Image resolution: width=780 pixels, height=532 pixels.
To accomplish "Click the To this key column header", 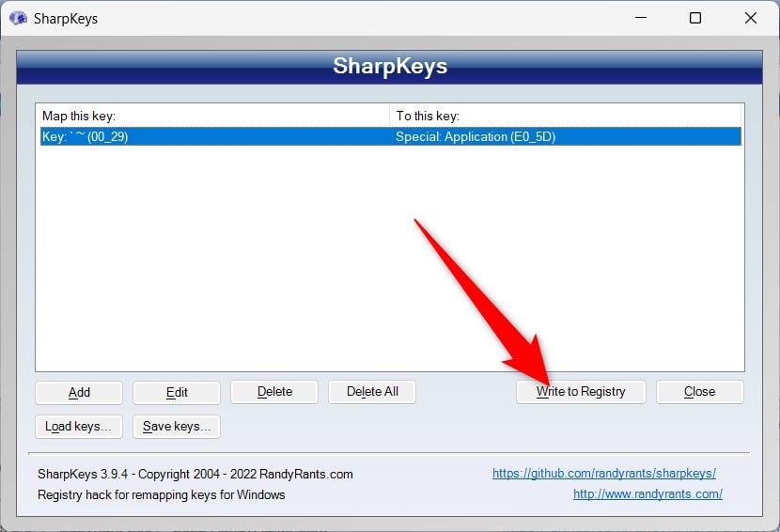I will [x=565, y=116].
